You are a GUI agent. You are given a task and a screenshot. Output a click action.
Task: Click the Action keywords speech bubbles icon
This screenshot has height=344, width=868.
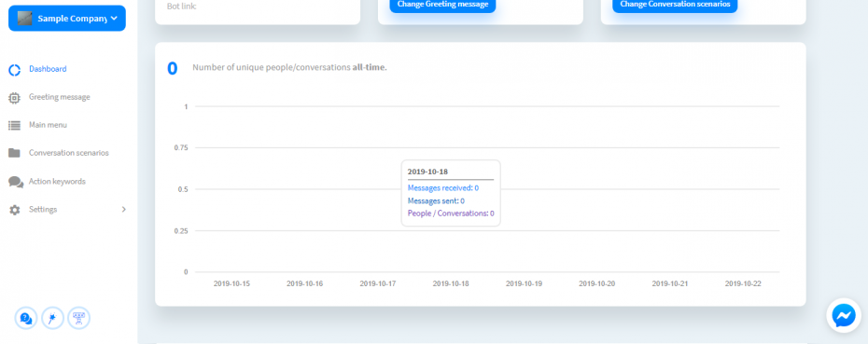point(16,182)
